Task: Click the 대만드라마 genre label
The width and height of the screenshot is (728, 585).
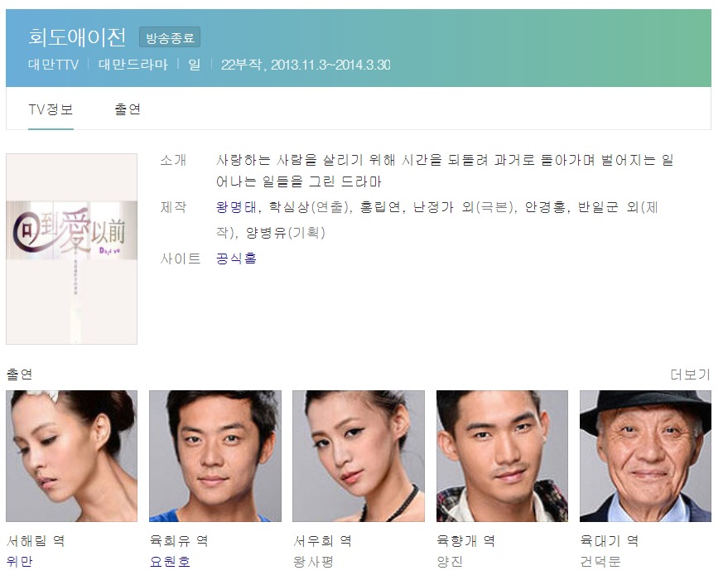Action: (133, 65)
